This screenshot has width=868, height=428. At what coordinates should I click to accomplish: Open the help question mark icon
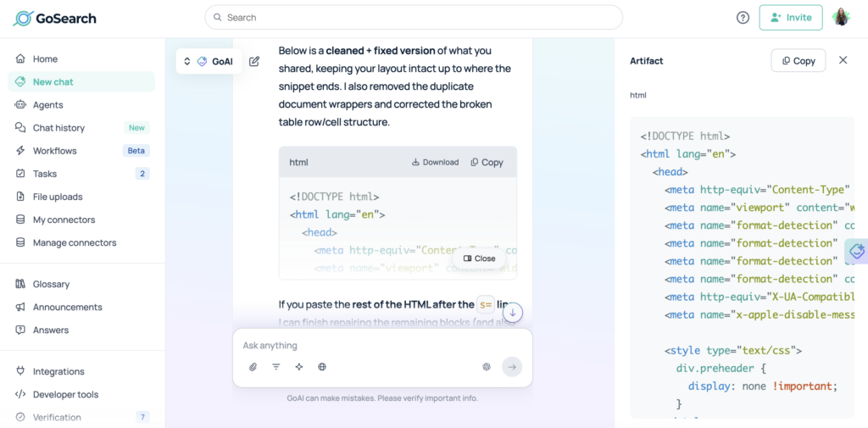(x=743, y=18)
